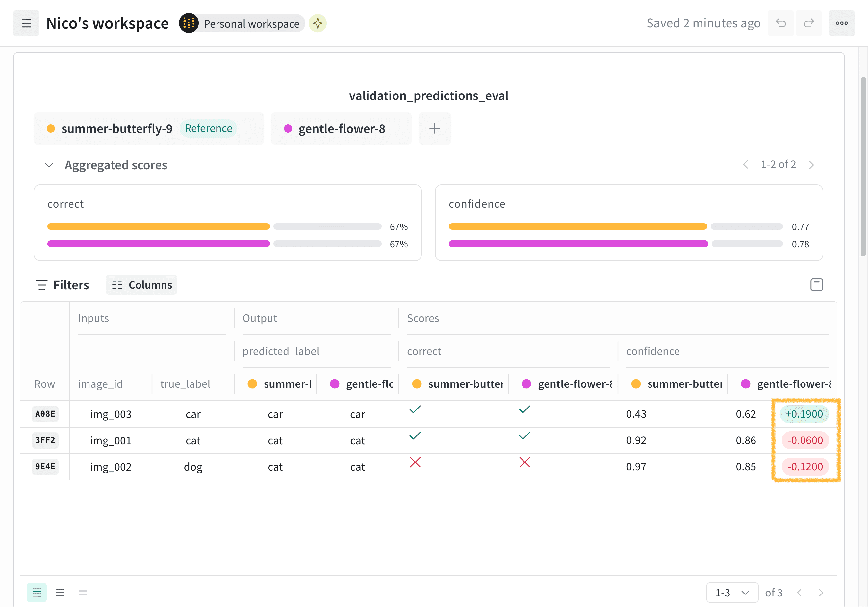Image resolution: width=868 pixels, height=607 pixels.
Task: Click the 0.97 confidence value
Action: click(636, 467)
